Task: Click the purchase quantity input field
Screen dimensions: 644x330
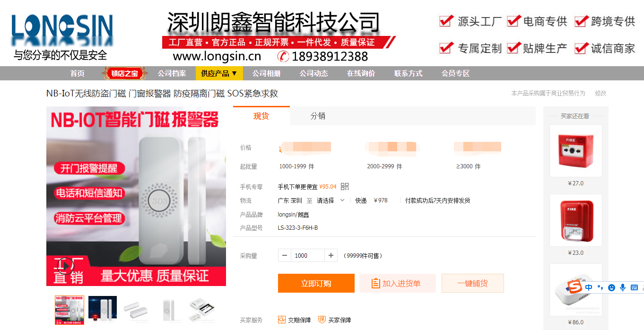Action: click(308, 255)
